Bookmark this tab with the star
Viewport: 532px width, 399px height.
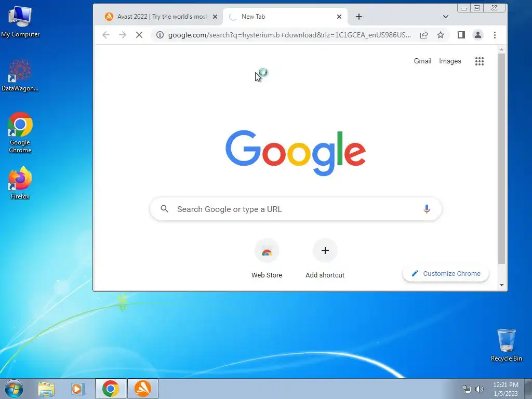441,35
